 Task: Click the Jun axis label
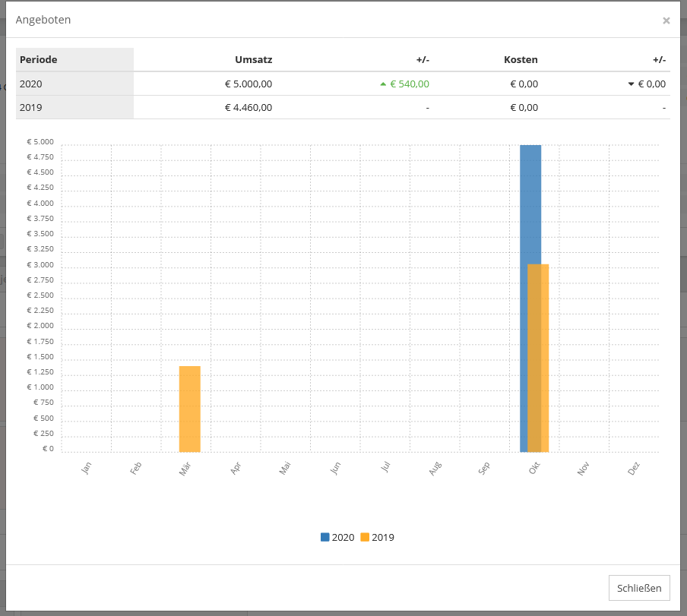point(335,468)
